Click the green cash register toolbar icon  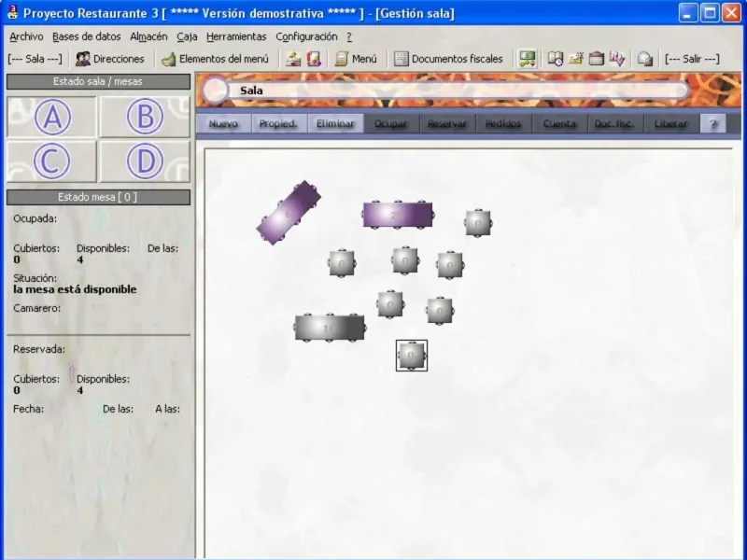tap(528, 59)
